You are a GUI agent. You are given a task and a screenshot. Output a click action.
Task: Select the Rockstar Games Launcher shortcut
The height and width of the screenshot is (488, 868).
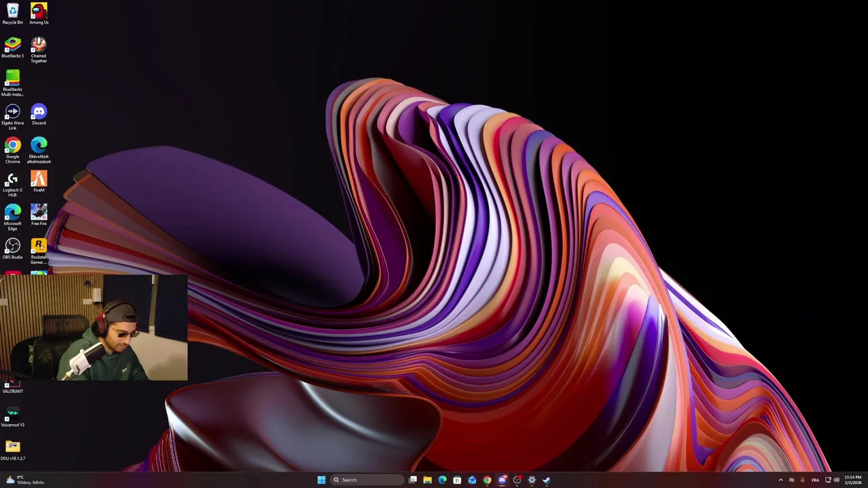click(x=39, y=251)
